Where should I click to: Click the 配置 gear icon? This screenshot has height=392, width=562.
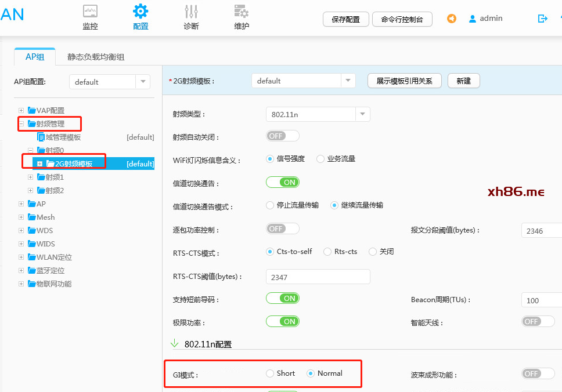point(140,11)
